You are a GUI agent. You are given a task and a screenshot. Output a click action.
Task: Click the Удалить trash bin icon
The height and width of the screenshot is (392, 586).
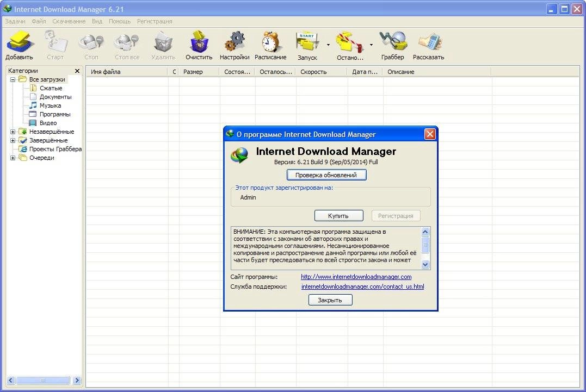163,41
